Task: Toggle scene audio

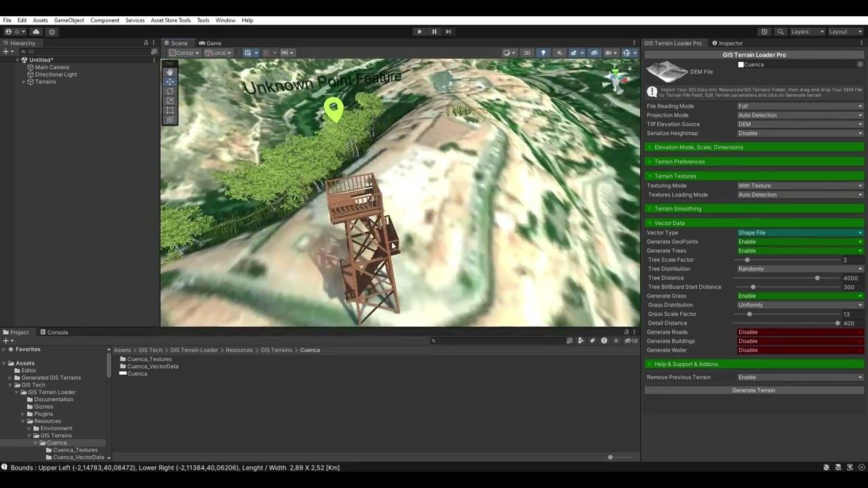Action: point(559,53)
